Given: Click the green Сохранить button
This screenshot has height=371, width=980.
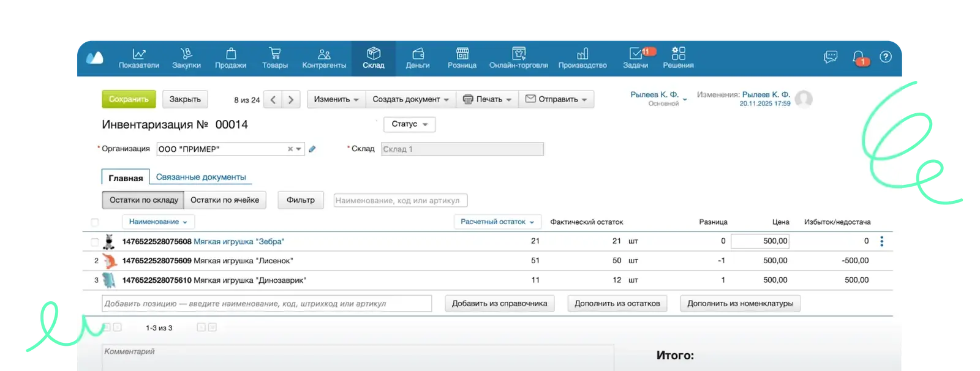Looking at the screenshot, I should (129, 99).
